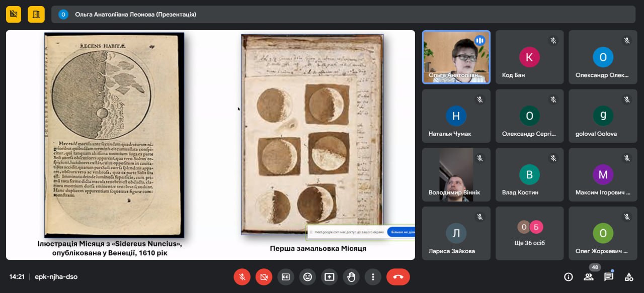Click the muted mic icon on 'Влад Костин' tile

(x=553, y=158)
